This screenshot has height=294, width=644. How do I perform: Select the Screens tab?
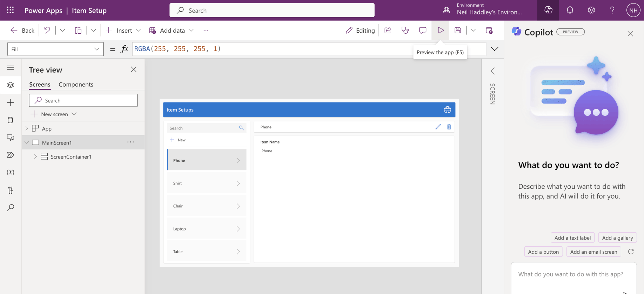(40, 85)
